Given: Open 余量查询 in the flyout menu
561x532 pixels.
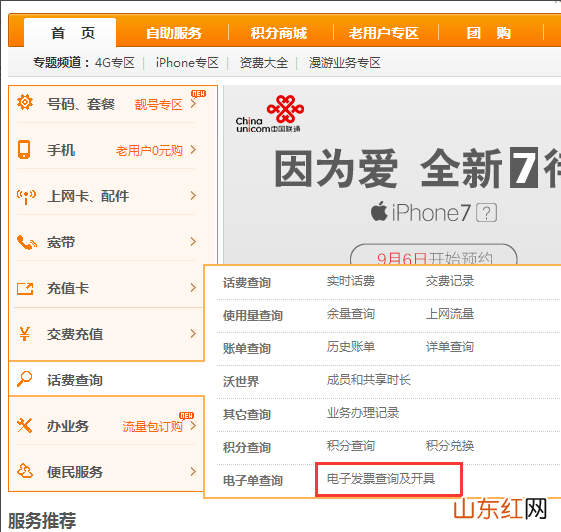Looking at the screenshot, I should tap(351, 314).
